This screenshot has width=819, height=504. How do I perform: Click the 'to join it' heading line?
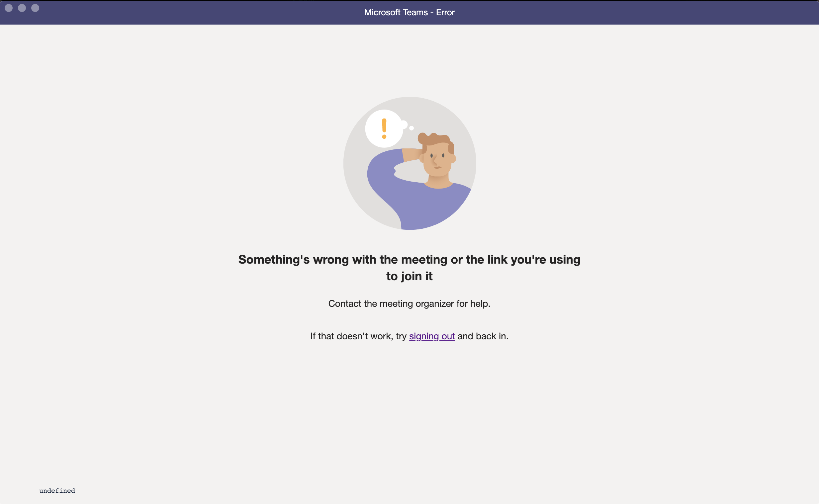point(409,276)
